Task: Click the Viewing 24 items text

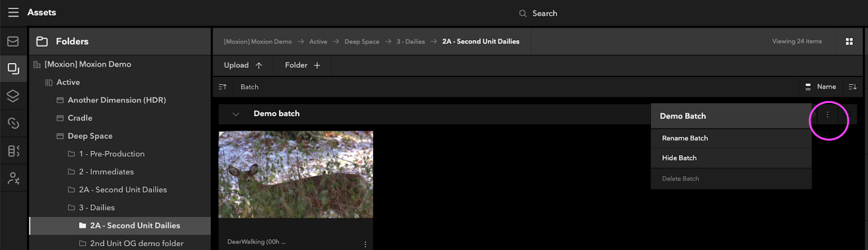Action: pyautogui.click(x=797, y=41)
